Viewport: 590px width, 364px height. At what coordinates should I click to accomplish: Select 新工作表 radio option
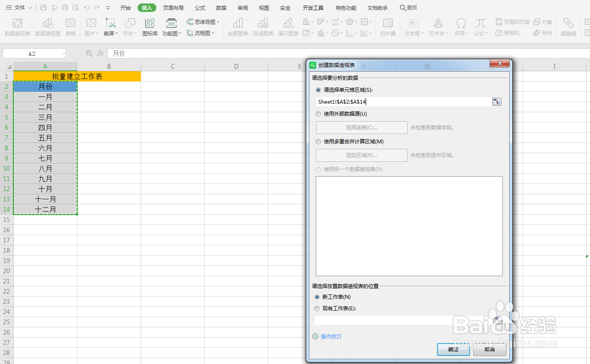tap(317, 297)
